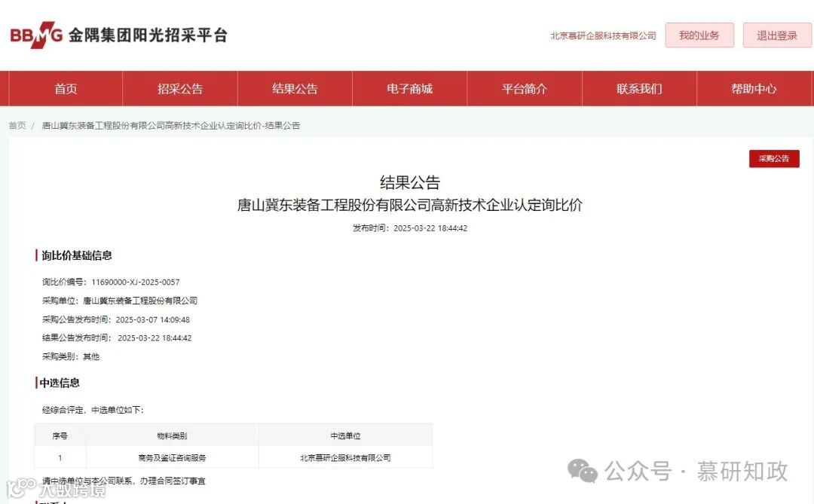Click the inquiry number 11690000-XJ-2025-0057
Screen dimensions: 814x504
(136, 283)
